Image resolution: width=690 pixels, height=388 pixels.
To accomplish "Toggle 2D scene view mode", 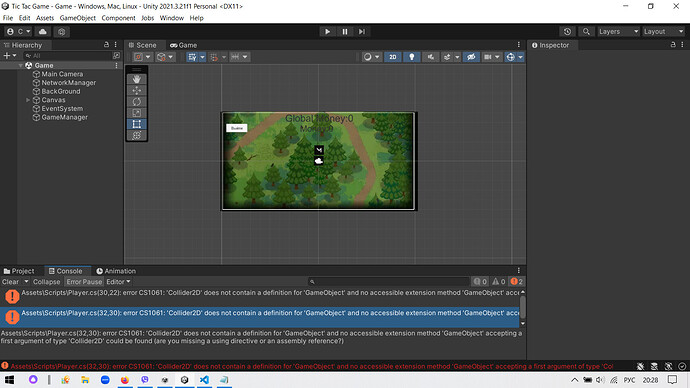I will pyautogui.click(x=393, y=57).
